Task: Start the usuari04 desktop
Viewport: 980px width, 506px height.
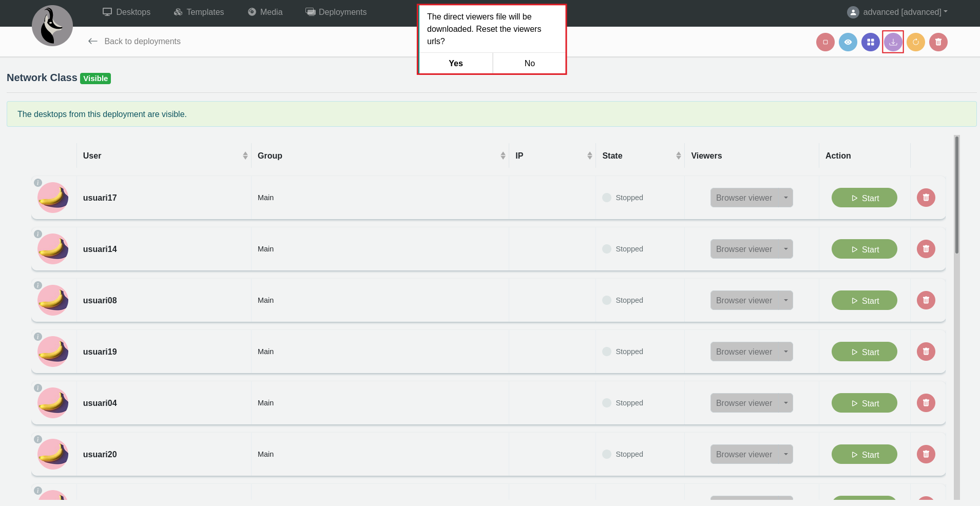Action: pyautogui.click(x=864, y=403)
